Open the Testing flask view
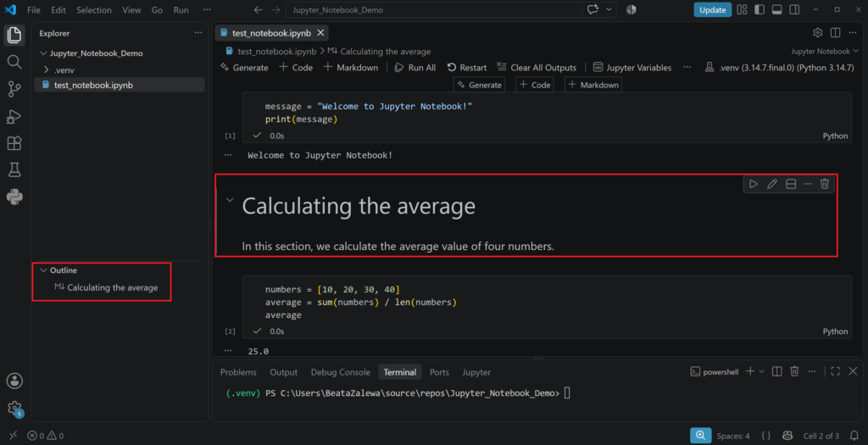The width and height of the screenshot is (868, 445). coord(14,170)
